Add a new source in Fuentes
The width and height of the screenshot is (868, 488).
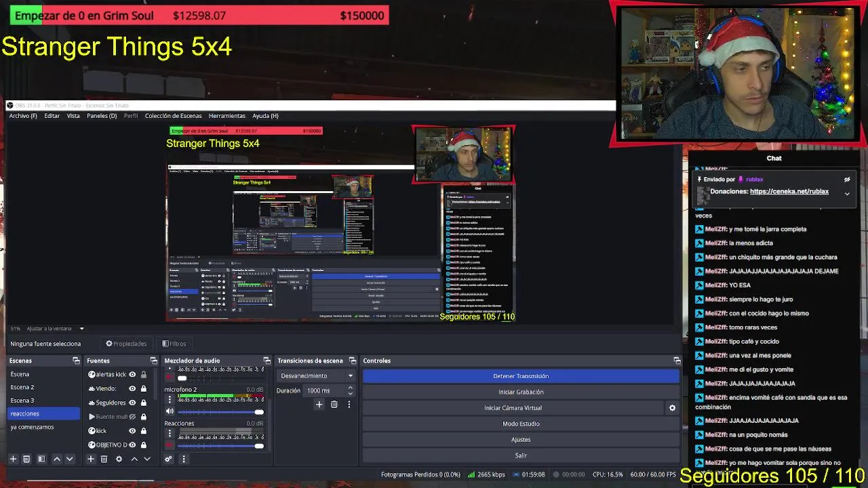click(90, 459)
